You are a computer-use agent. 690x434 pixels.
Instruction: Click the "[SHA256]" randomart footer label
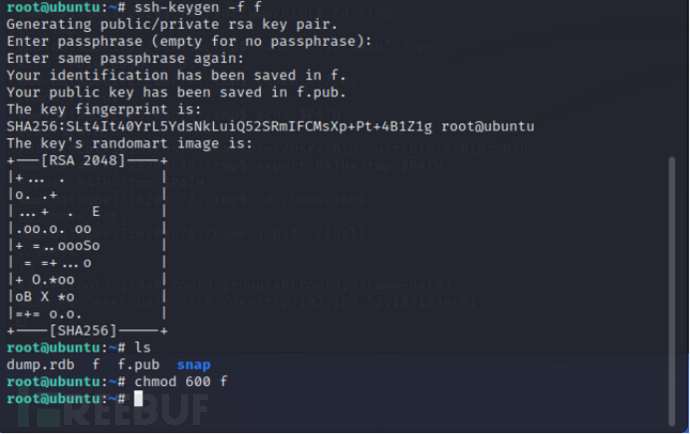87,330
